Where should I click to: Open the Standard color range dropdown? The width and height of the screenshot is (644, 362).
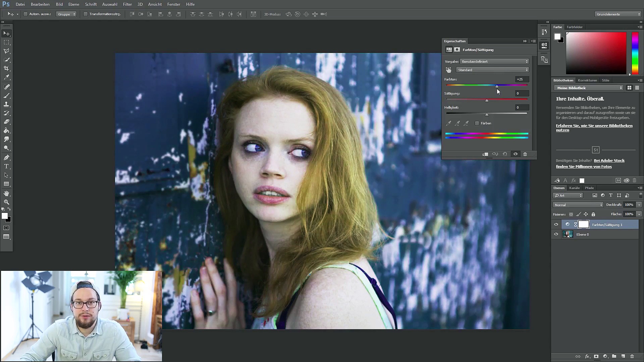(492, 70)
